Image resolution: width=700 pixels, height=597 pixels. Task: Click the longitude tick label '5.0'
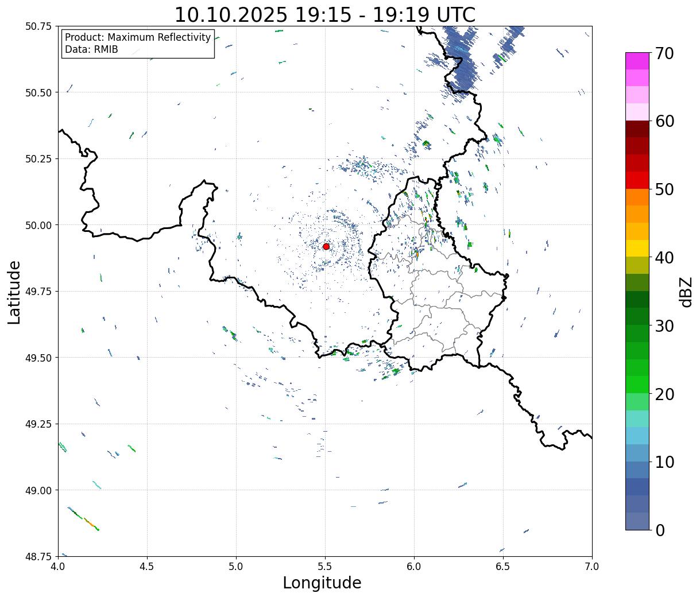[x=236, y=567]
